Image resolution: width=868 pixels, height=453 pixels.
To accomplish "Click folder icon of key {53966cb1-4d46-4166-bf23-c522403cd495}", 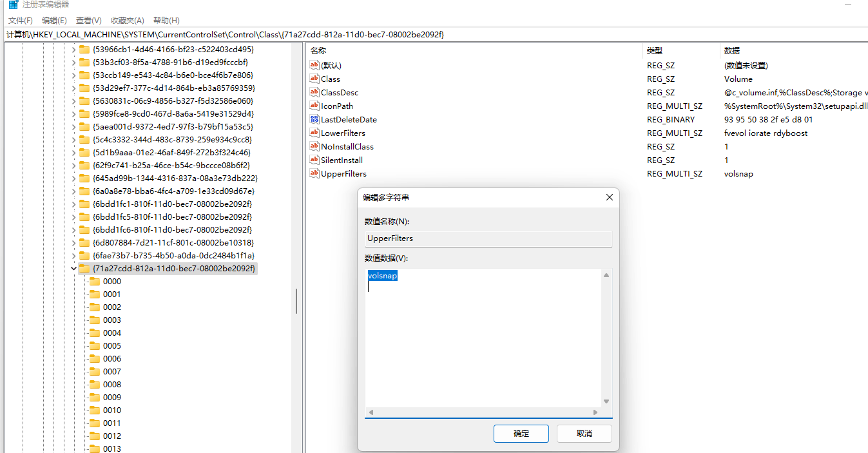I will 84,50.
